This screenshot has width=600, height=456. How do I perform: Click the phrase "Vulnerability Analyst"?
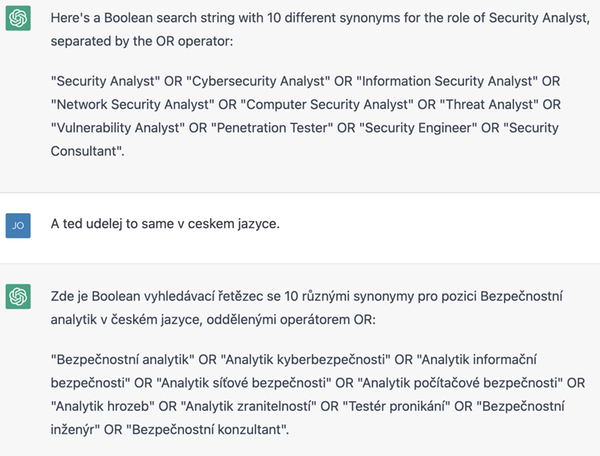coord(117,128)
